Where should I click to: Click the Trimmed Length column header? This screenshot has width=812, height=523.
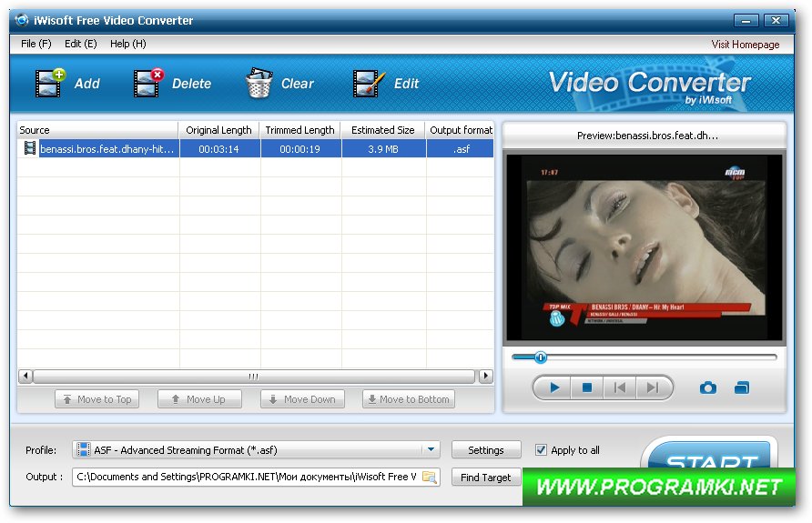point(300,130)
